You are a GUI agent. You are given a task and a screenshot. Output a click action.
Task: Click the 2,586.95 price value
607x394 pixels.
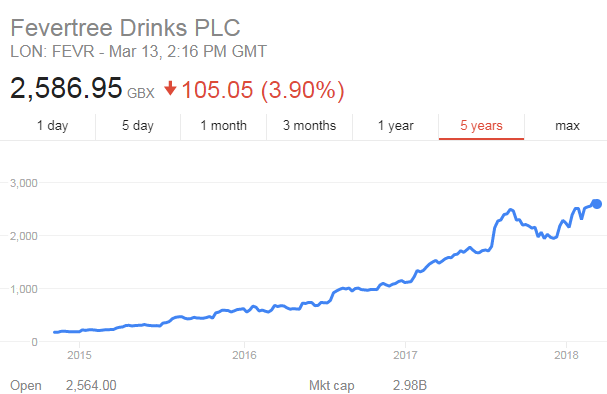click(x=66, y=88)
